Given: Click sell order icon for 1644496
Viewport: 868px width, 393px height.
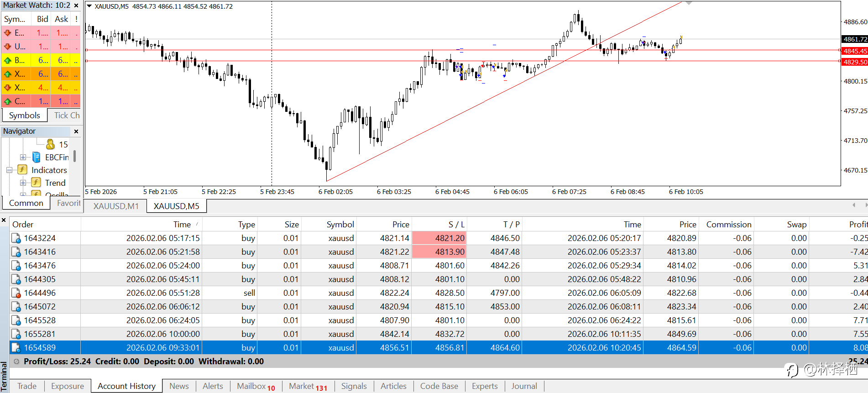Looking at the screenshot, I should (x=16, y=293).
